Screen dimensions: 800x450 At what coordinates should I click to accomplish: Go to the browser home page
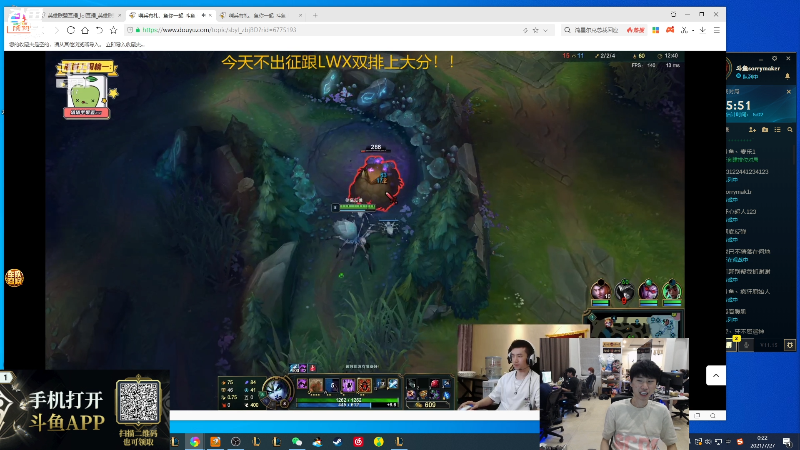coord(85,30)
